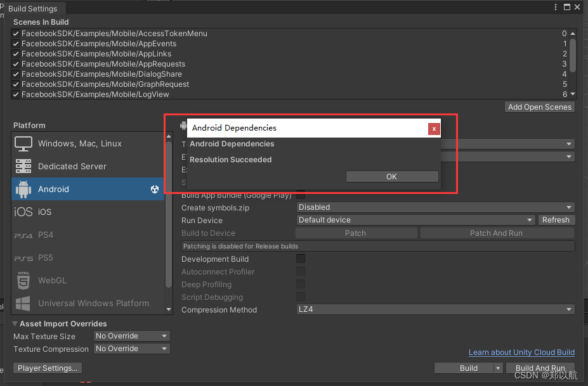Screen dimensions: 588x386
Task: Uncheck the DialogShare scene checkbox
Action: [x=16, y=74]
